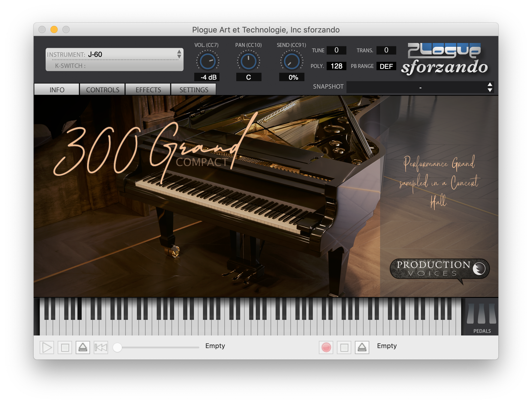Click the PAN (CC10) knob
The width and height of the screenshot is (532, 404).
pos(249,61)
